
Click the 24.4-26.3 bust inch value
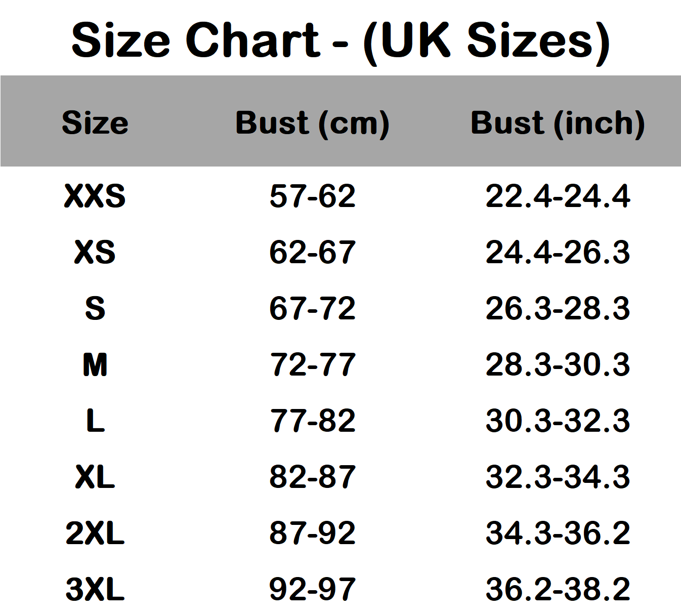[558, 252]
